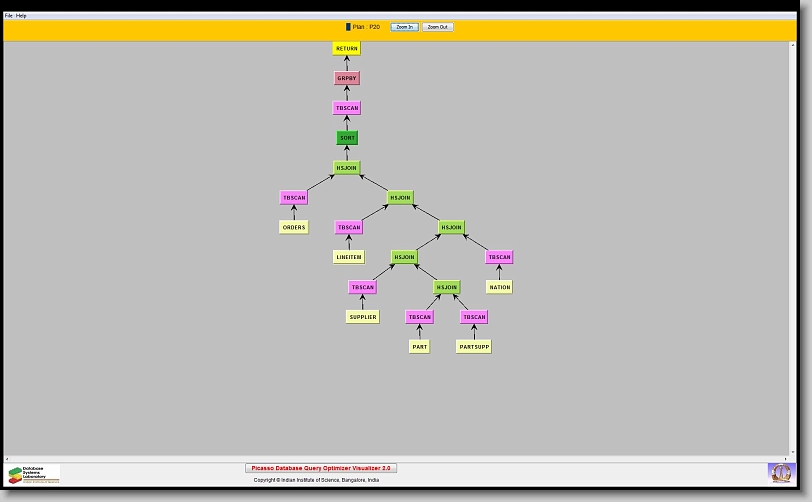
Task: Click the ORDERS table node
Action: coord(294,227)
